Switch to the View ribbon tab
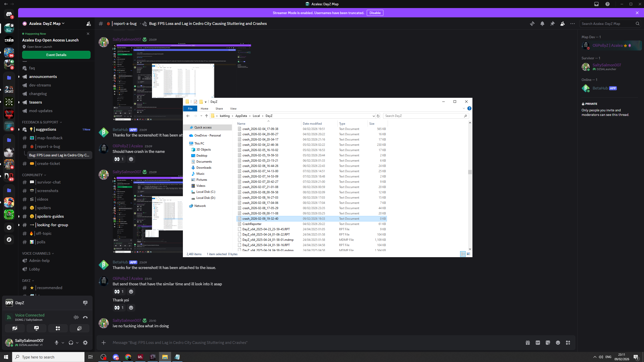Viewport: 644px width, 362px height. [x=233, y=109]
